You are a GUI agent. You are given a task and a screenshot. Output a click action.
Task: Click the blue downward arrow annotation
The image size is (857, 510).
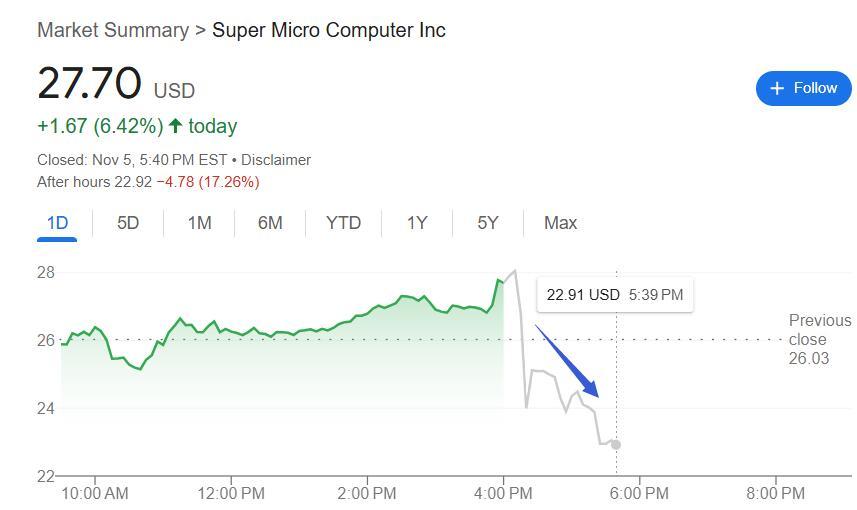[567, 361]
